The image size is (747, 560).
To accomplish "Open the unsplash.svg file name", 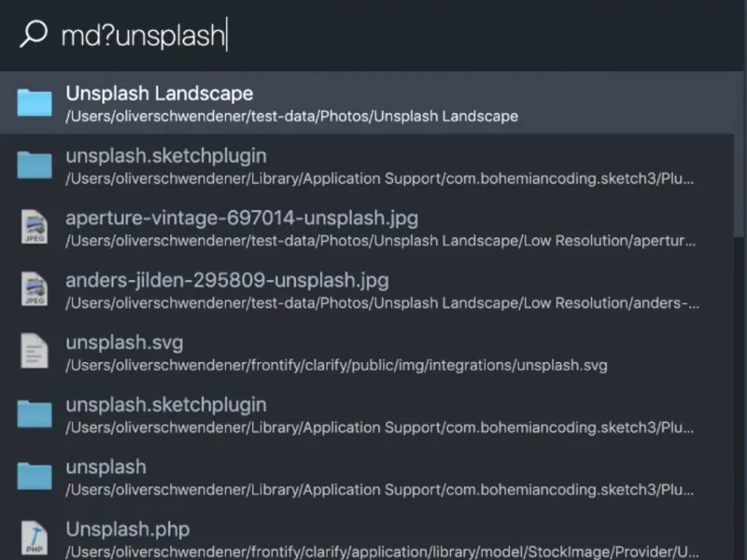I will tap(124, 343).
